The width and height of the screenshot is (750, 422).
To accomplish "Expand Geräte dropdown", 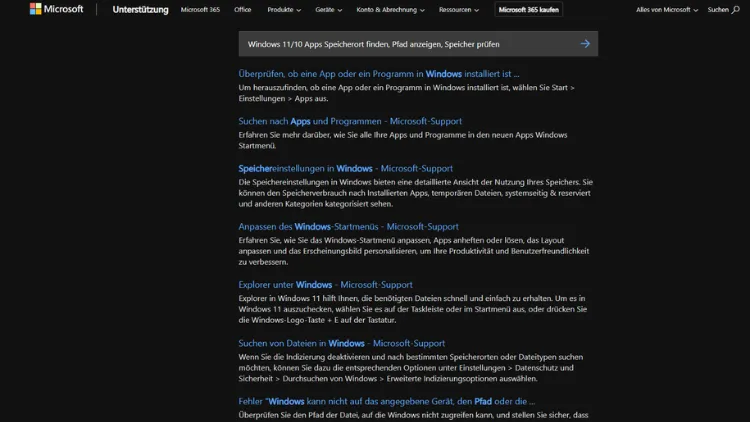I will 329,10.
